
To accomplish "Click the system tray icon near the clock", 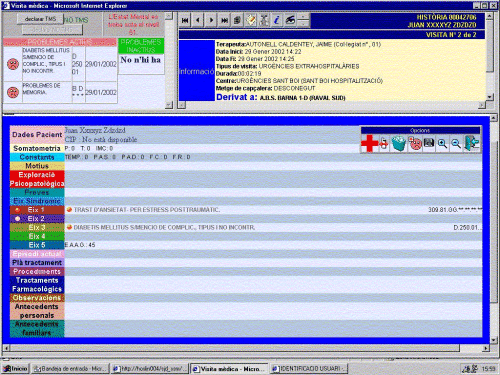I will tap(470, 369).
